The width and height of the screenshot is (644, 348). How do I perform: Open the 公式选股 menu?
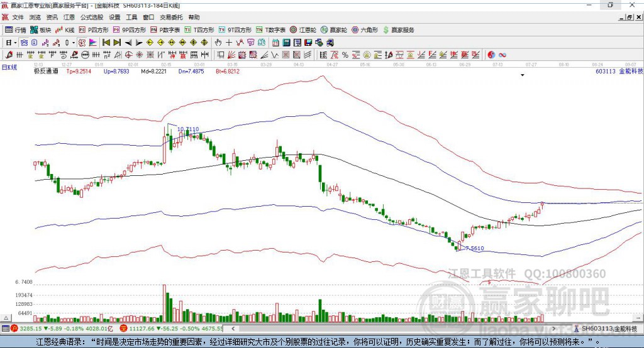(x=92, y=17)
